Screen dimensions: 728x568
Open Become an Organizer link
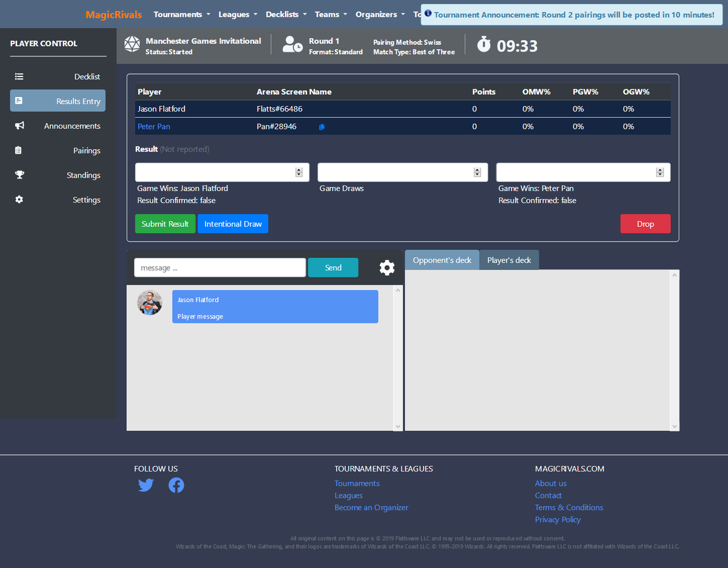(371, 507)
